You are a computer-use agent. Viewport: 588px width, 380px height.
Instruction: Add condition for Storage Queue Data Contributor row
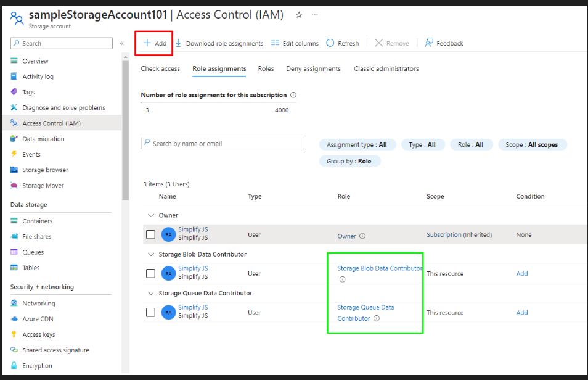[521, 313]
